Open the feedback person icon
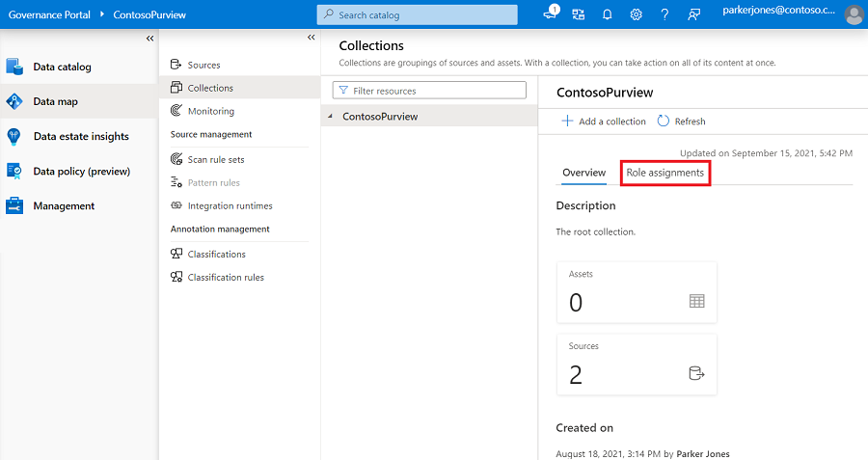This screenshot has height=460, width=868. click(x=693, y=15)
